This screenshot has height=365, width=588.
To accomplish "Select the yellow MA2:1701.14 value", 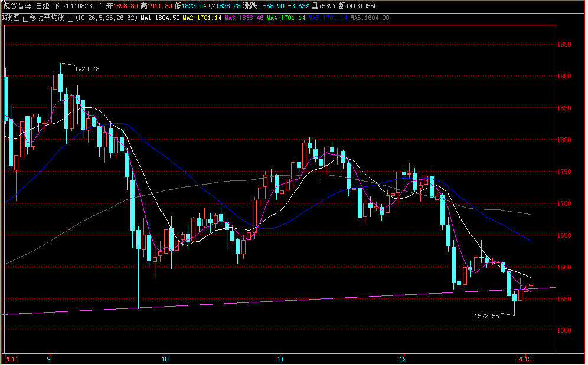I will [x=202, y=18].
